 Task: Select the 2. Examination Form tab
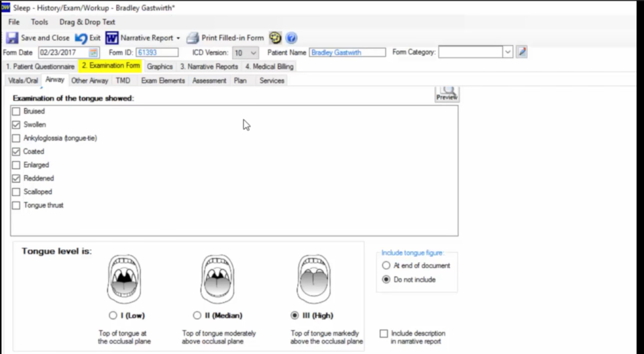coord(111,66)
